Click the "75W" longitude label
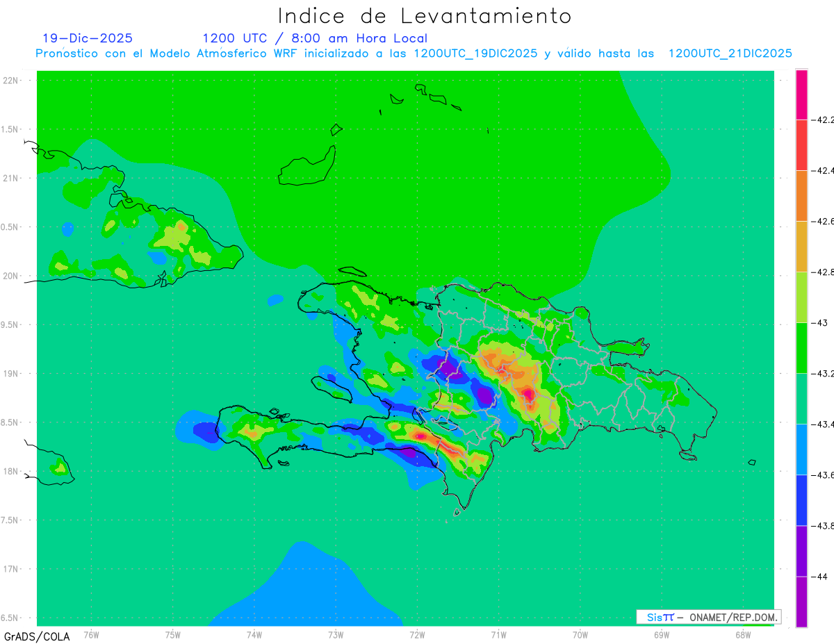This screenshot has width=834, height=644. tap(173, 634)
